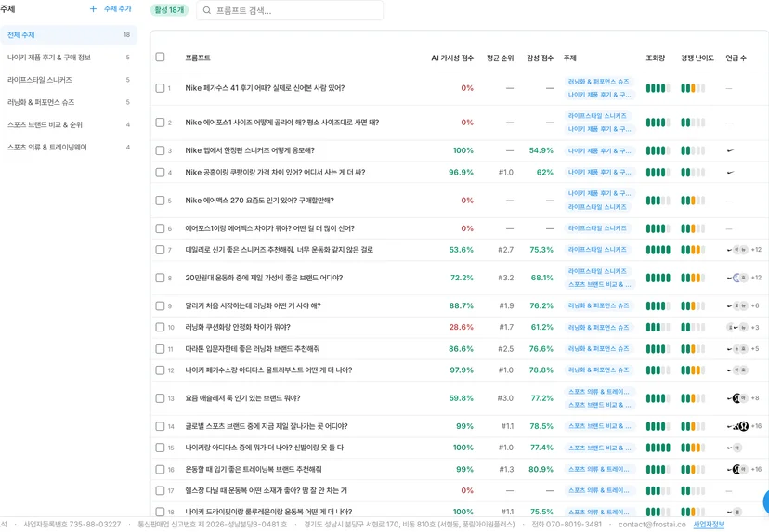This screenshot has width=769, height=532.
Task: Click competition difficulty bars in row 12
Action: [x=693, y=370]
